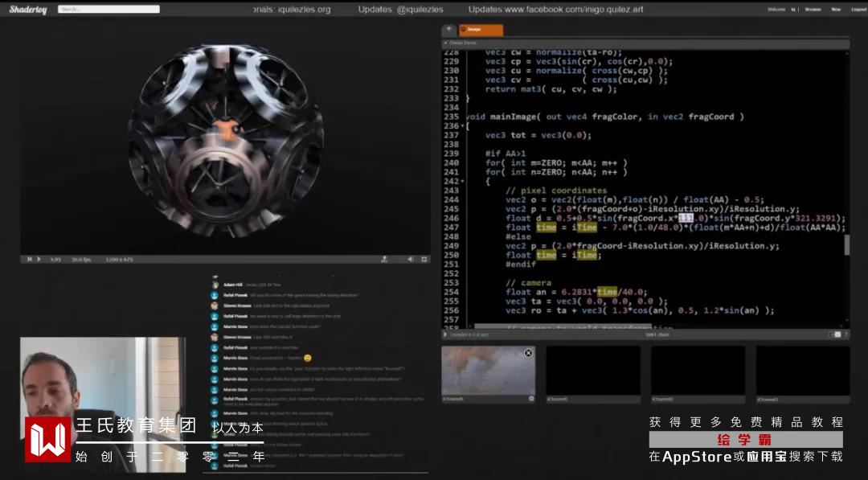Rewind shader playback to start
Image resolution: width=868 pixels, height=480 pixels.
coord(30,259)
